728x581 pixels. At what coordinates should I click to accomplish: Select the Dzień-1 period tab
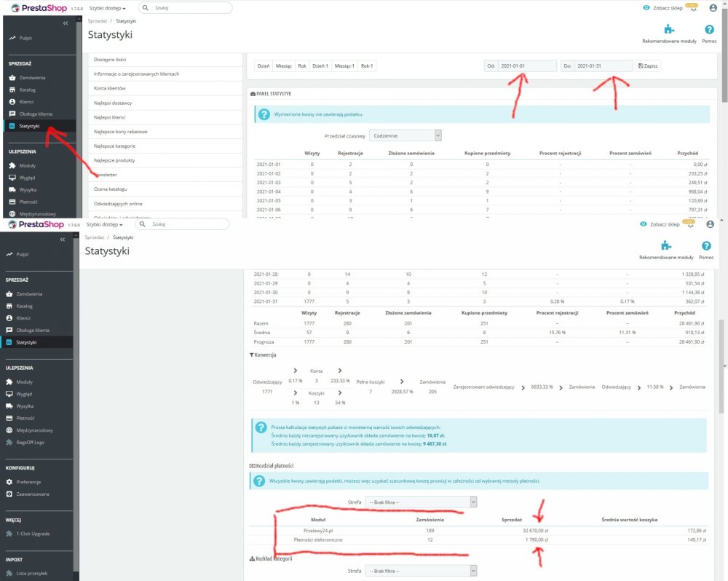pyautogui.click(x=320, y=66)
